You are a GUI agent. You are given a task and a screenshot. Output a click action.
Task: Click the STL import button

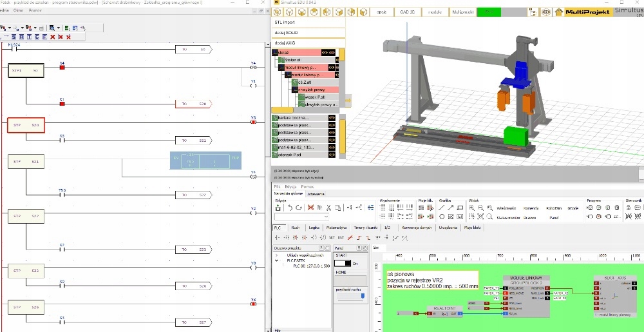coord(308,22)
